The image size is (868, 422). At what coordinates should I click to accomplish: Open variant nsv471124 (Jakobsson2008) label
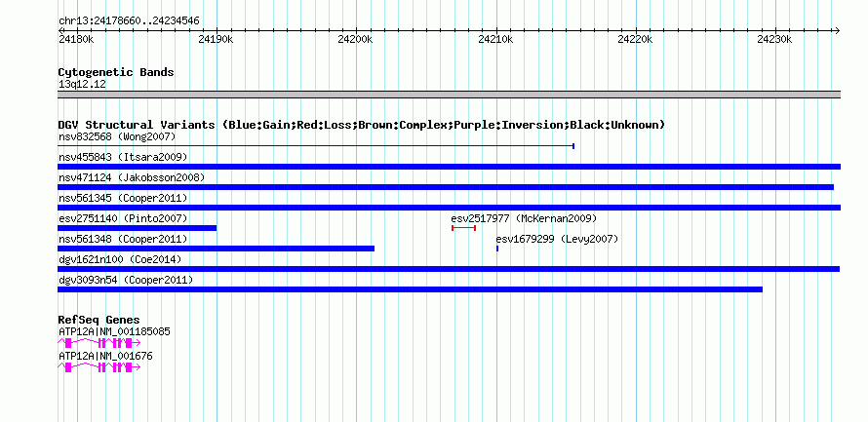pyautogui.click(x=132, y=177)
